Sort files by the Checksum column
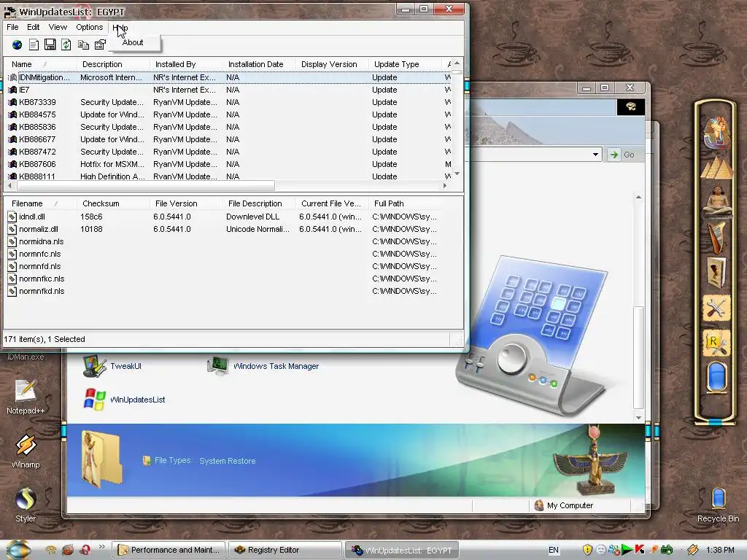Image resolution: width=747 pixels, height=560 pixels. [x=113, y=203]
